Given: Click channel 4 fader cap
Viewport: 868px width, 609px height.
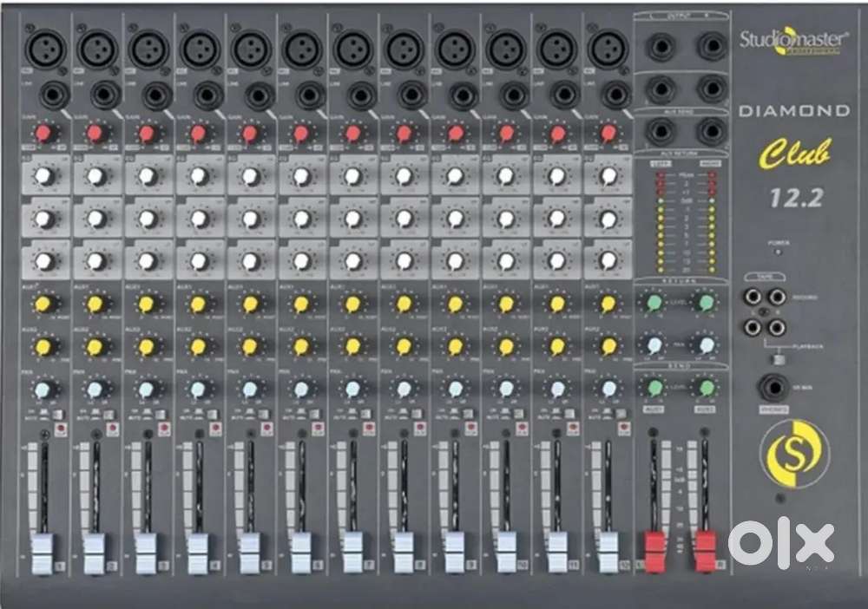Looking at the screenshot, I should pyautogui.click(x=198, y=553).
